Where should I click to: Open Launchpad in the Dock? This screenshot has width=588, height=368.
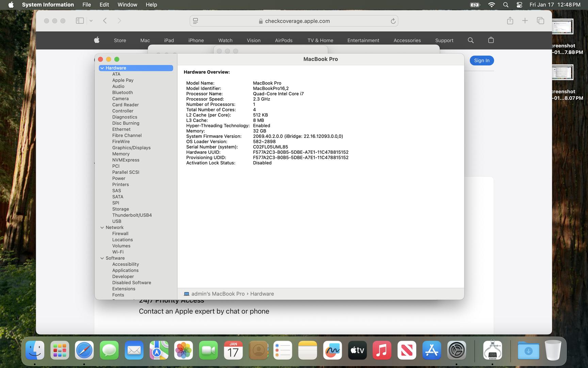[60, 350]
